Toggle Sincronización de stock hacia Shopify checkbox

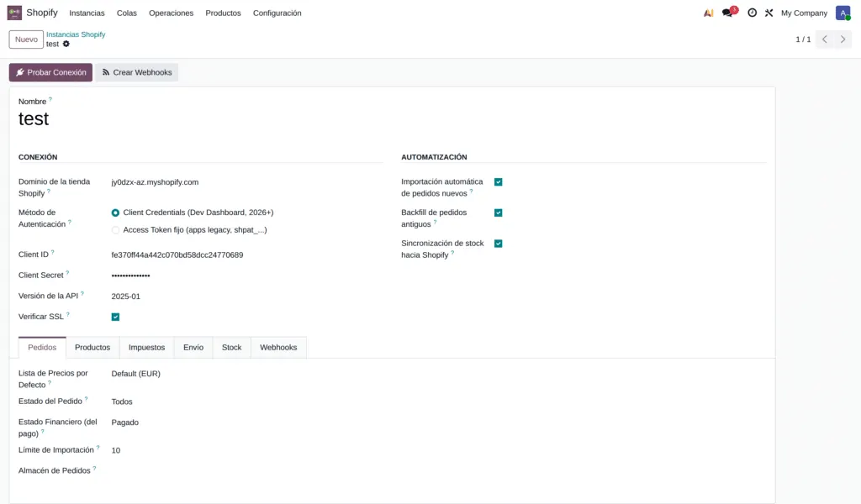click(x=498, y=244)
